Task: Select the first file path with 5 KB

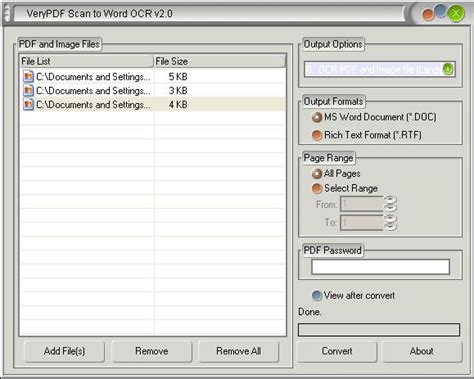Action: (93, 77)
